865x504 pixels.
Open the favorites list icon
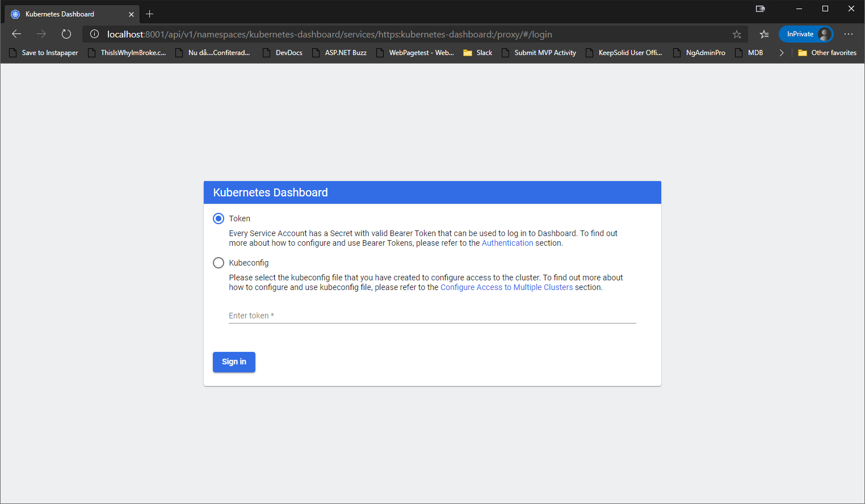tap(765, 34)
